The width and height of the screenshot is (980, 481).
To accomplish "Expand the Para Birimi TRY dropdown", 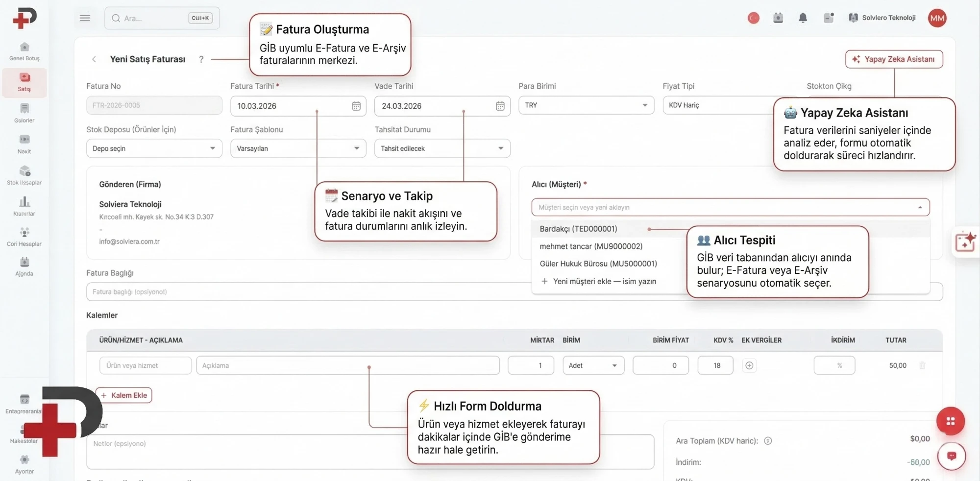I will tap(586, 105).
